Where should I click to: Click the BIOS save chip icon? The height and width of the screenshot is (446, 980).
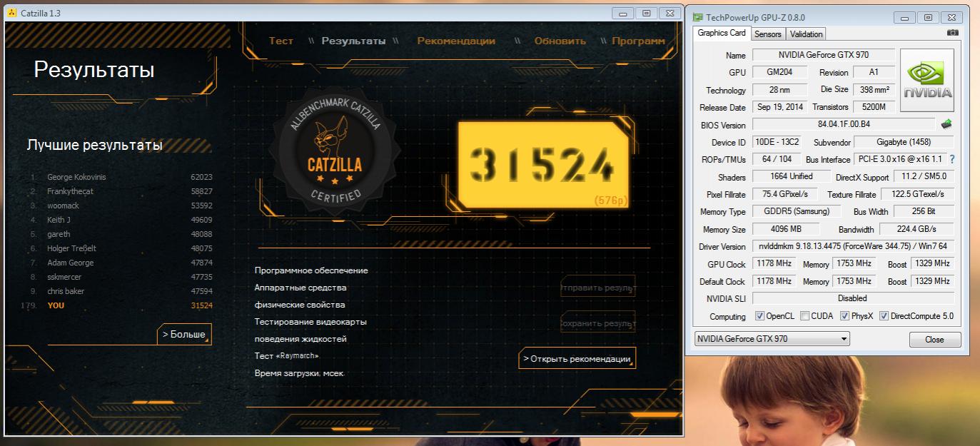coord(947,124)
